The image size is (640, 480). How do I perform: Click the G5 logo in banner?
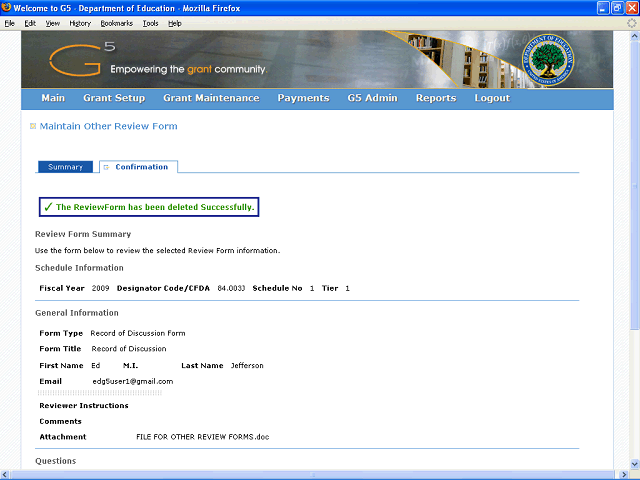[x=82, y=60]
